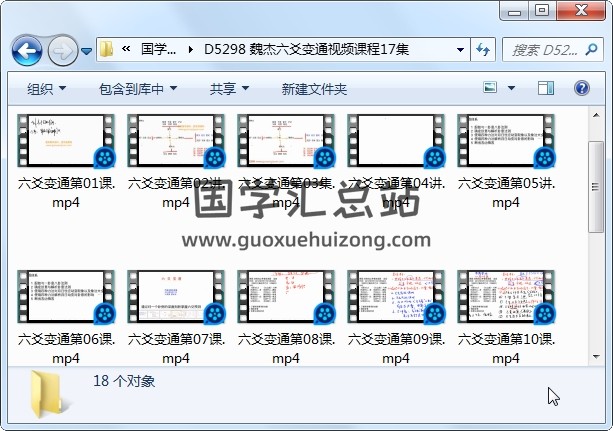Image resolution: width=613 pixels, height=431 pixels.
Task: Click scrollbar down arrow in file list
Action: (596, 356)
